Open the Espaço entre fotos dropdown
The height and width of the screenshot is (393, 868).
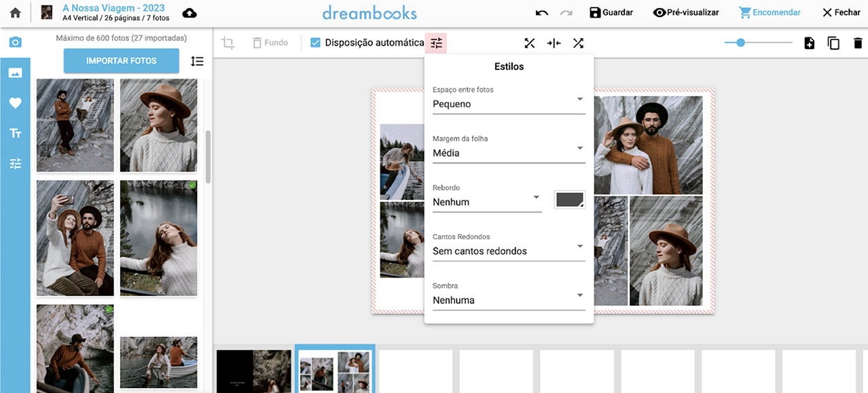click(x=508, y=104)
